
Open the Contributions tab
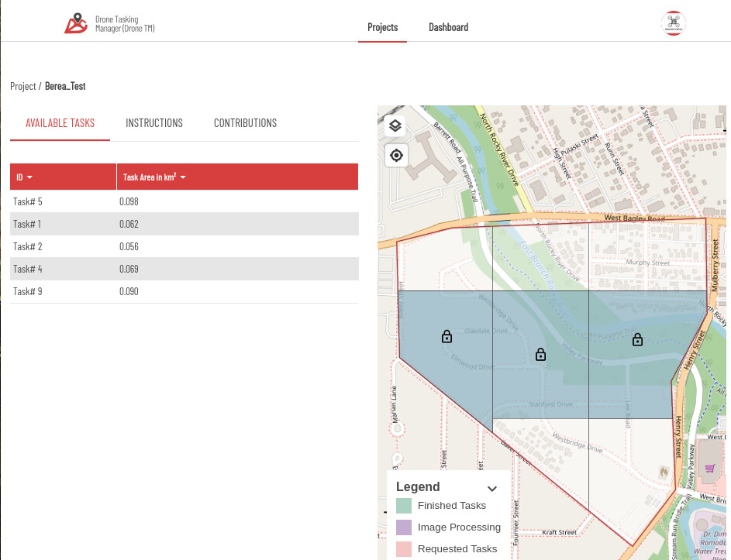coord(245,123)
